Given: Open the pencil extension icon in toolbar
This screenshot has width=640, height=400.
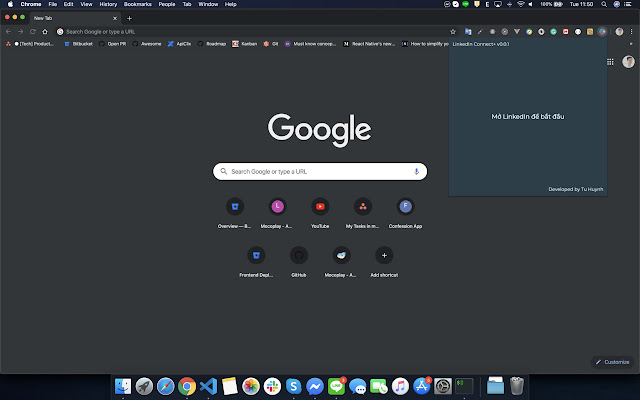Looking at the screenshot, I should click(x=480, y=31).
